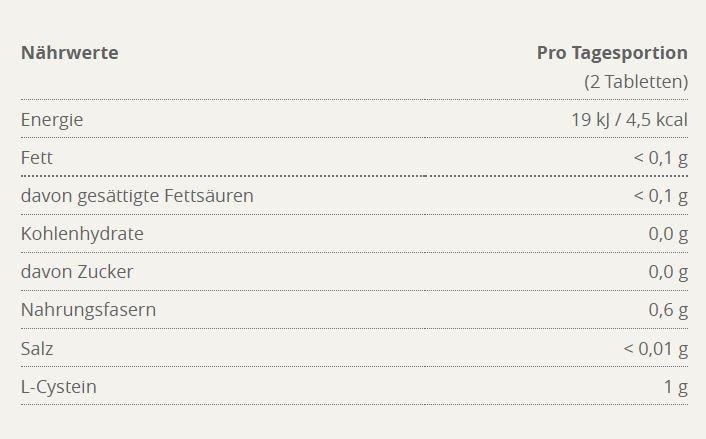The width and height of the screenshot is (706, 439).
Task: Click the Salz row label
Action: point(37,349)
